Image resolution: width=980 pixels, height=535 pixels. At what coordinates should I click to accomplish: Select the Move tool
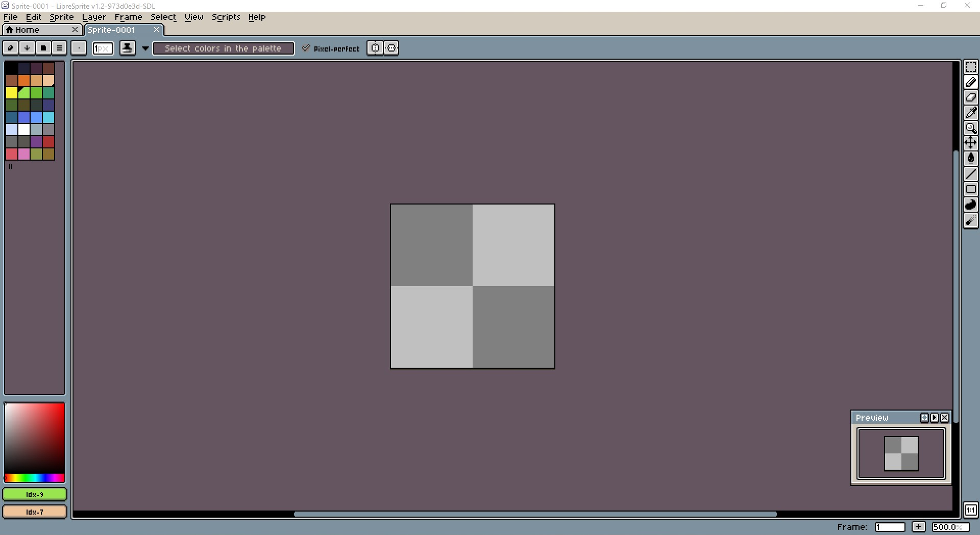click(x=970, y=143)
